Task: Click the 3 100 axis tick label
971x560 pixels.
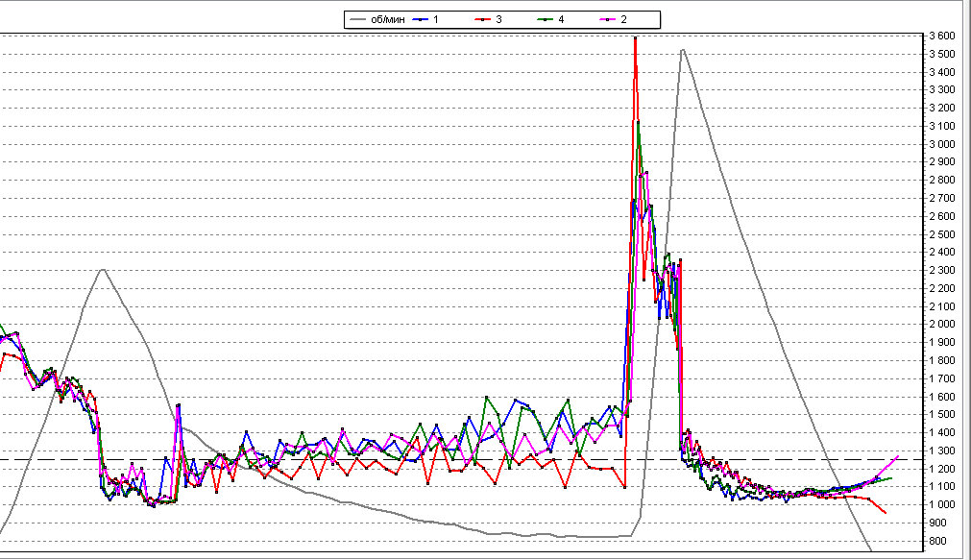Action: pyautogui.click(x=942, y=126)
